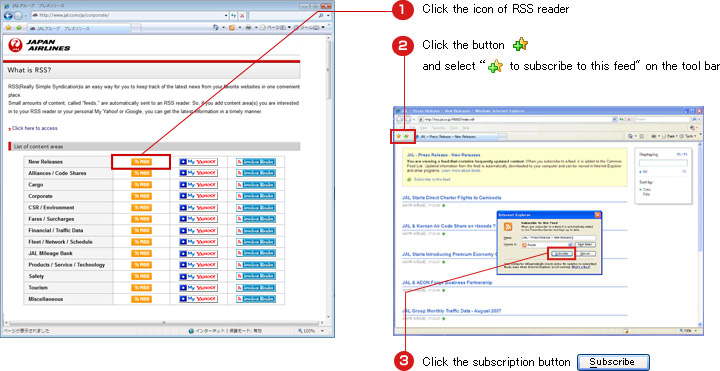Select the JAL Group press release browser tab

click(79, 28)
